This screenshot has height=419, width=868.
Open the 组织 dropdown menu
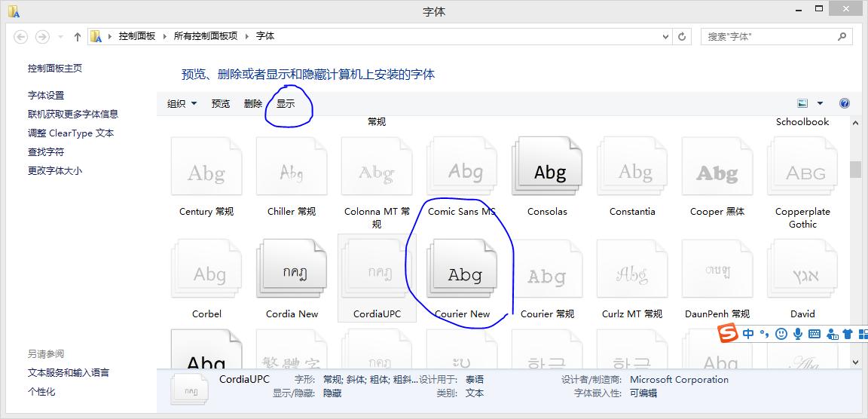182,103
